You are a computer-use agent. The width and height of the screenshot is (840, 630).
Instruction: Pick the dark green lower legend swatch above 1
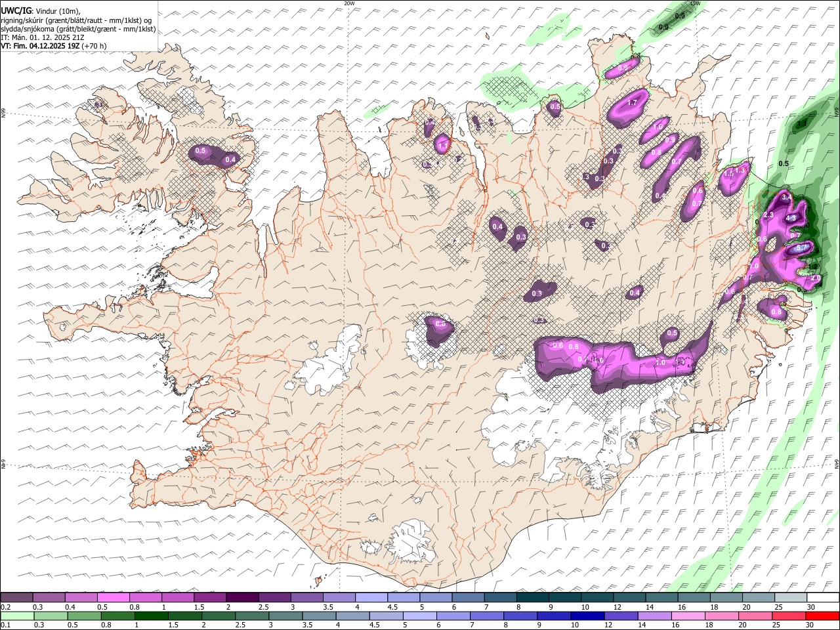[151, 616]
